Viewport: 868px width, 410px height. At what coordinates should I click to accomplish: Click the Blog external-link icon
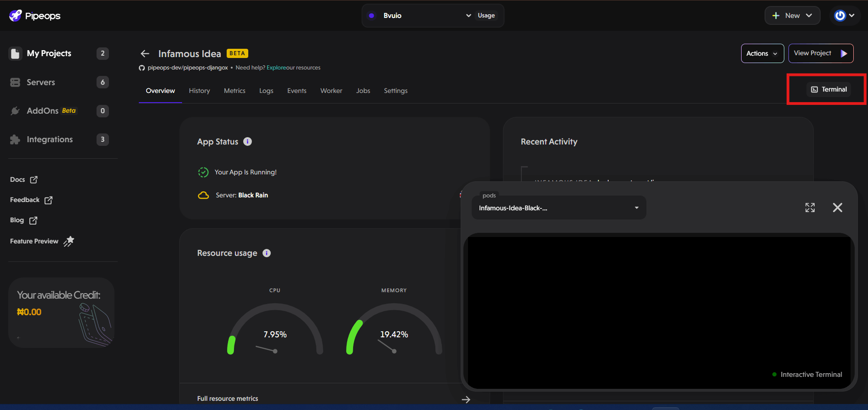click(x=33, y=220)
